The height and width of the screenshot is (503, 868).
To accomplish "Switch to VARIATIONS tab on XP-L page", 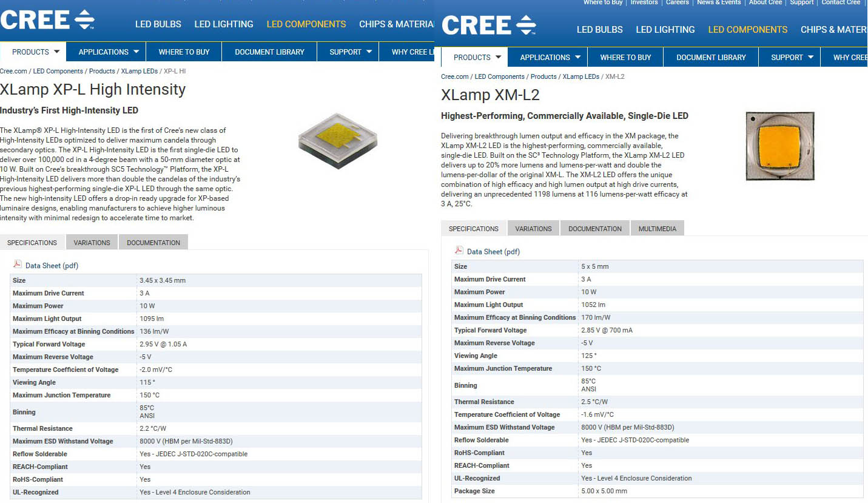I will pos(92,243).
